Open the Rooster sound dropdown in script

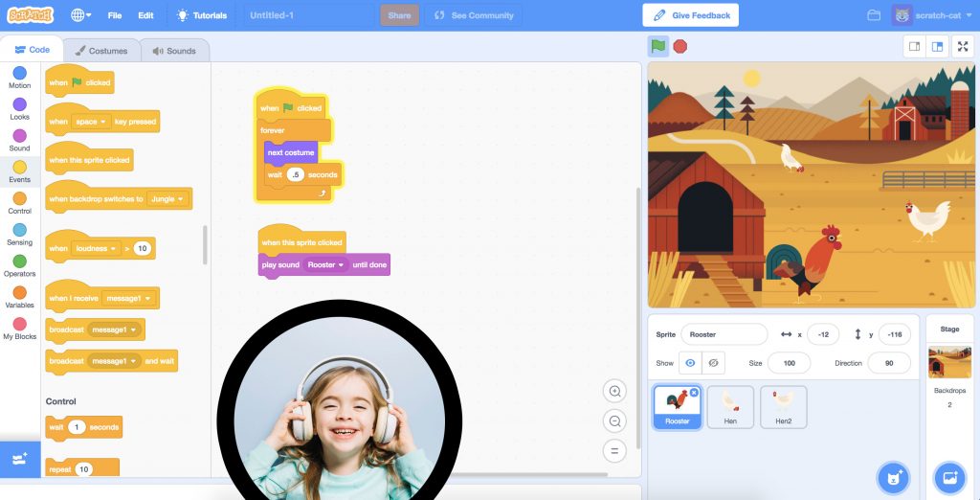tap(326, 265)
